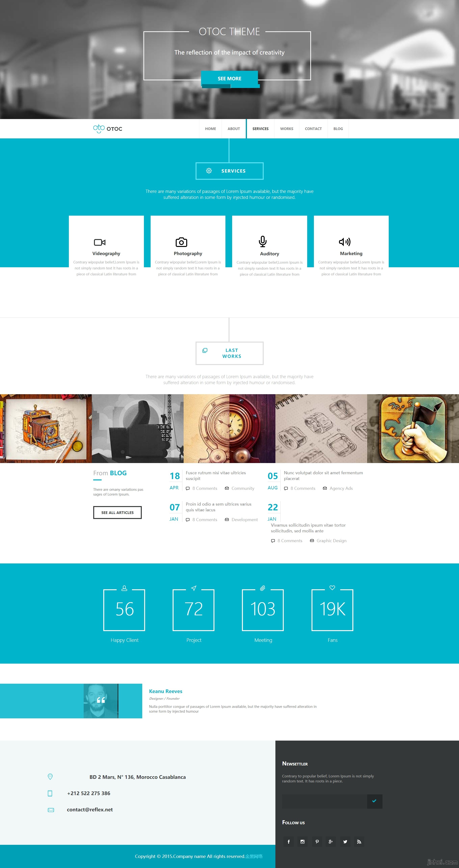Screen dimensions: 459x868
Task: Click the Marketing speaker icon
Action: 345,241
